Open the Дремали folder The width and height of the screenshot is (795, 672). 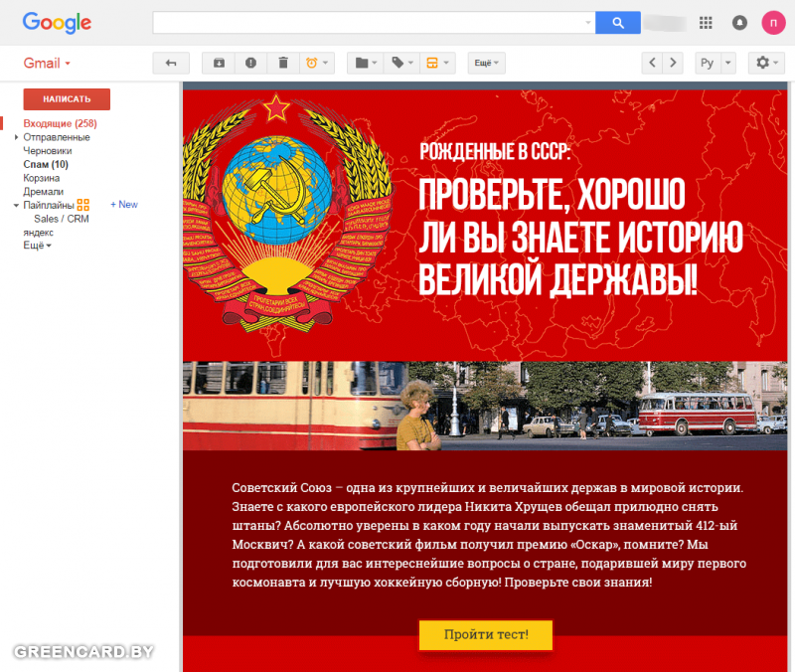[x=44, y=192]
